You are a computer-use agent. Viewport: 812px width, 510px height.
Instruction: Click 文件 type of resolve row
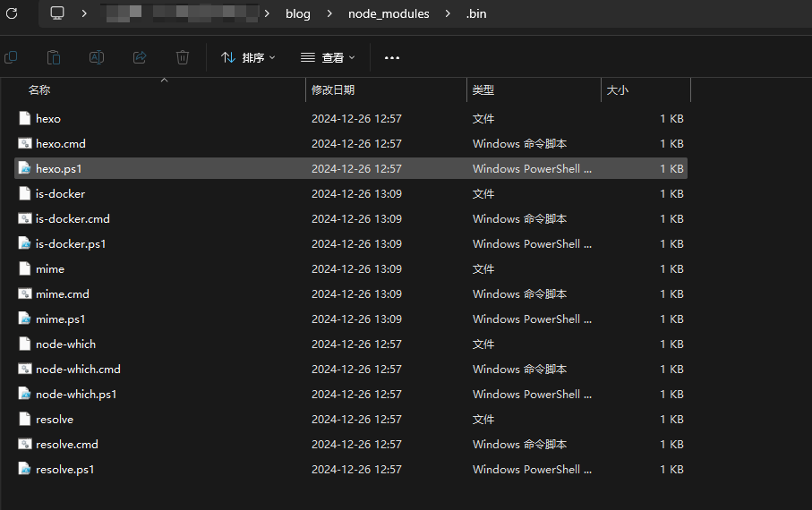[483, 419]
